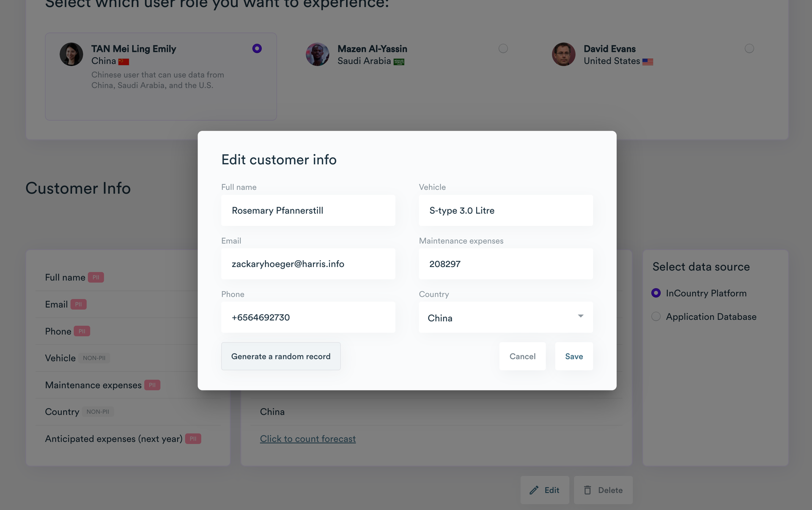Click the Saudi Arabia flag icon
The height and width of the screenshot is (510, 812).
click(x=399, y=62)
